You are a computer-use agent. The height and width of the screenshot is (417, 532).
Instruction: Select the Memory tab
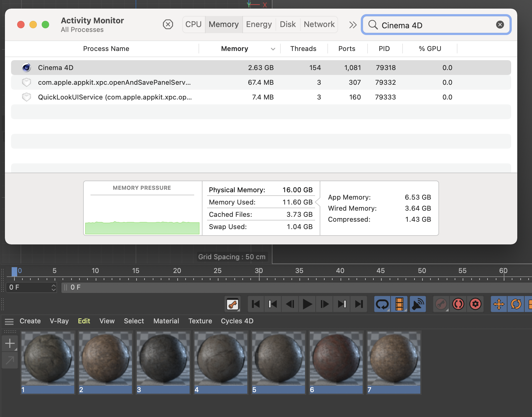(224, 25)
